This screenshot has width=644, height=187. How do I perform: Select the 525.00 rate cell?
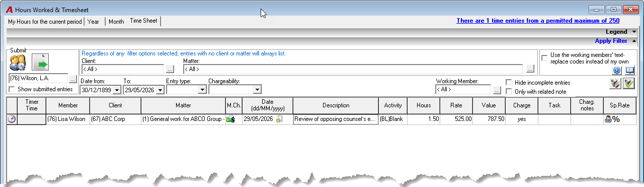tap(456, 119)
